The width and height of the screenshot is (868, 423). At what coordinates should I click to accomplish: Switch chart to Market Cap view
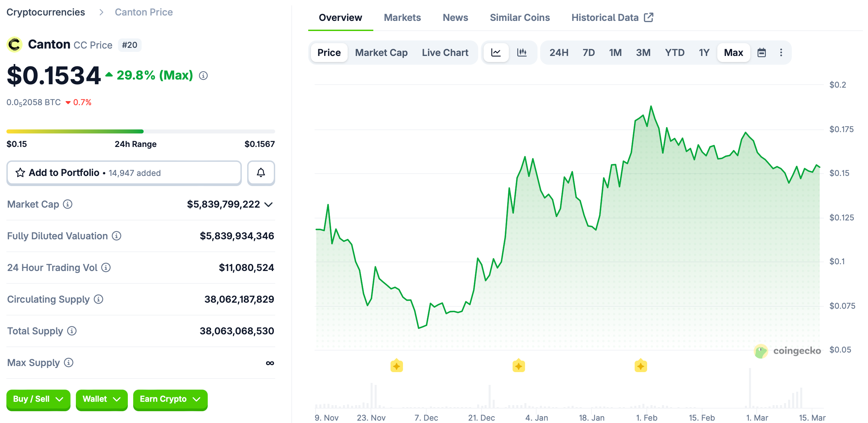point(381,52)
